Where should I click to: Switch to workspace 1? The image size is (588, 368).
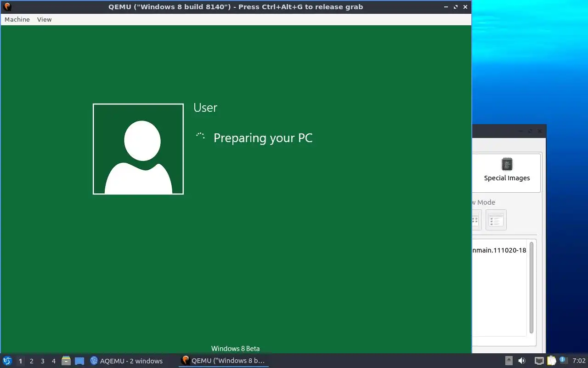click(20, 361)
